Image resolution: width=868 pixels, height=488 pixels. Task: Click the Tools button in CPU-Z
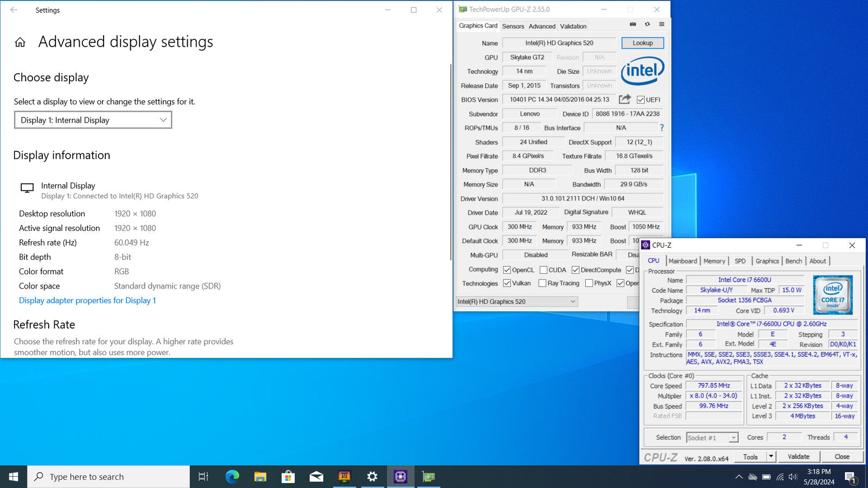750,457
